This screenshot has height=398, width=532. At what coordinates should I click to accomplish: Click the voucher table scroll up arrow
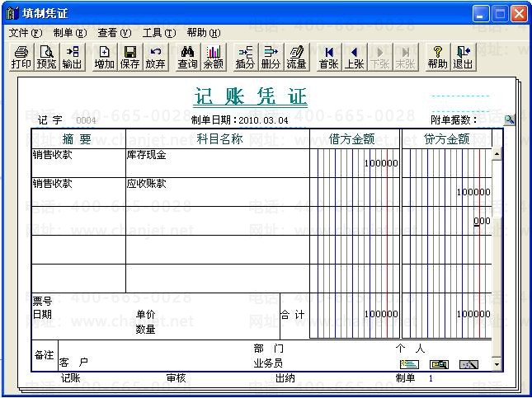click(497, 154)
